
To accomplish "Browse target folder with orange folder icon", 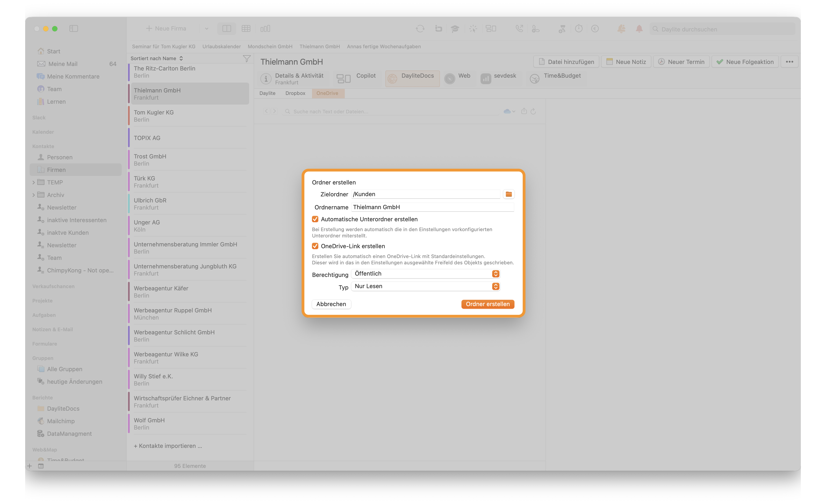I will point(509,194).
